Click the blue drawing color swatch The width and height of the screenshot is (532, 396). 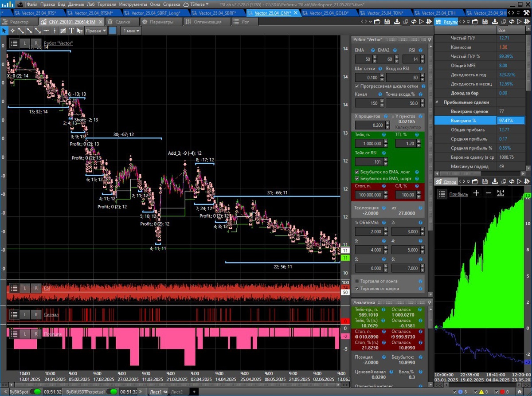(113, 31)
